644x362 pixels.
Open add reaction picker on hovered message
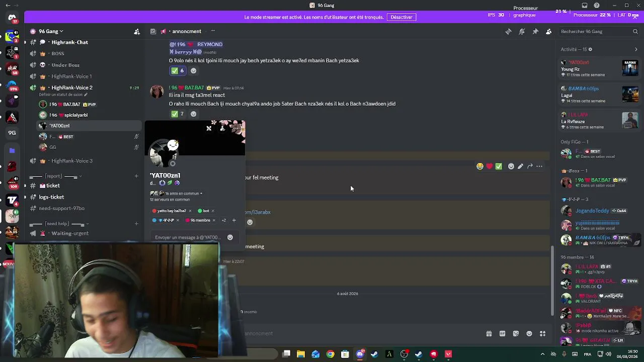[x=511, y=166]
